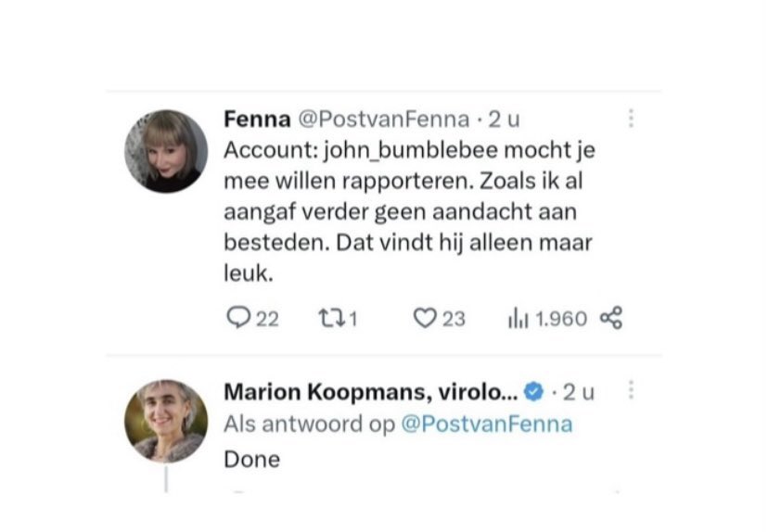
Task: Repost Fenna's post with the retweet arrows icon
Action: [x=331, y=319]
